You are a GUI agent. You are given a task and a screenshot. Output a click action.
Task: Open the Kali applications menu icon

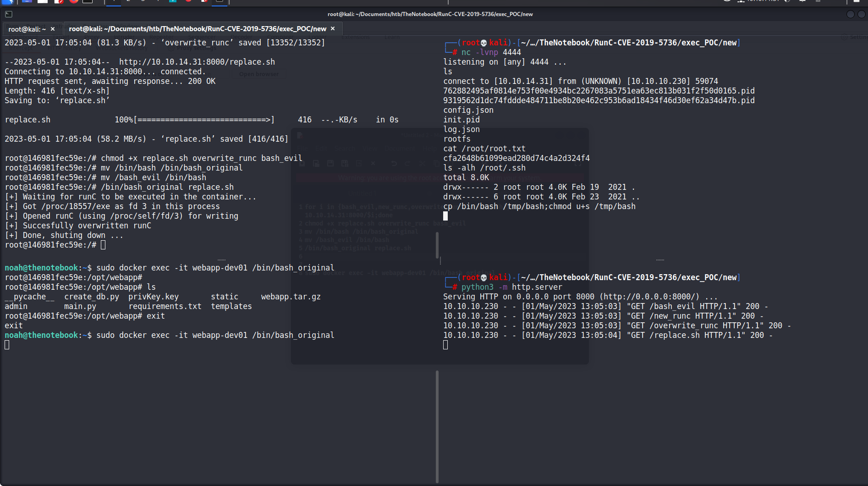(7, 2)
